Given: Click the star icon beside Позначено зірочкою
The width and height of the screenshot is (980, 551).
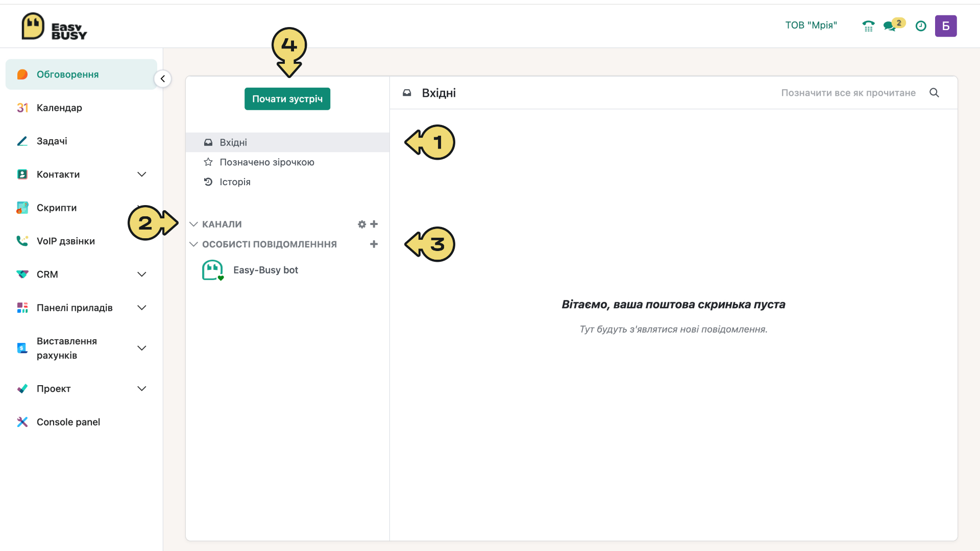Looking at the screenshot, I should tap(208, 162).
